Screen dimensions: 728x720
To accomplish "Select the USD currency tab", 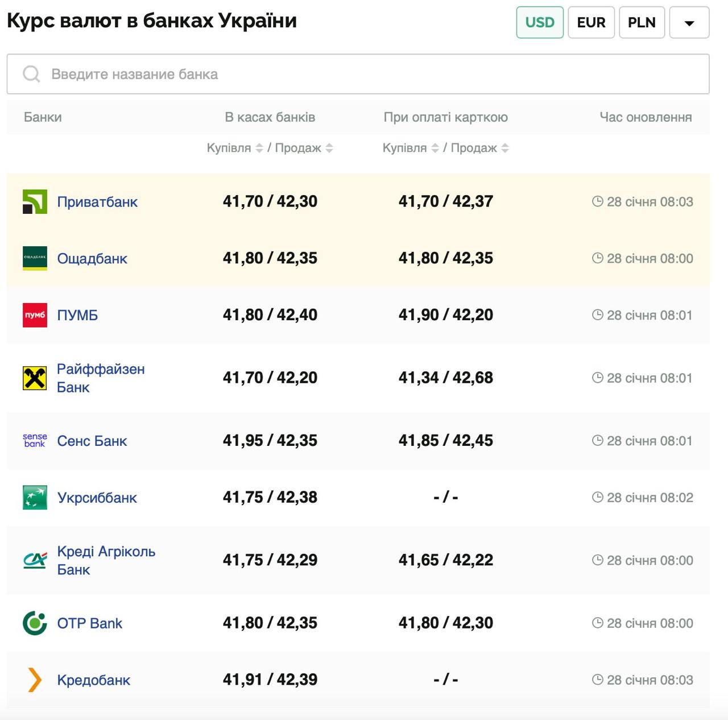I will tap(540, 23).
